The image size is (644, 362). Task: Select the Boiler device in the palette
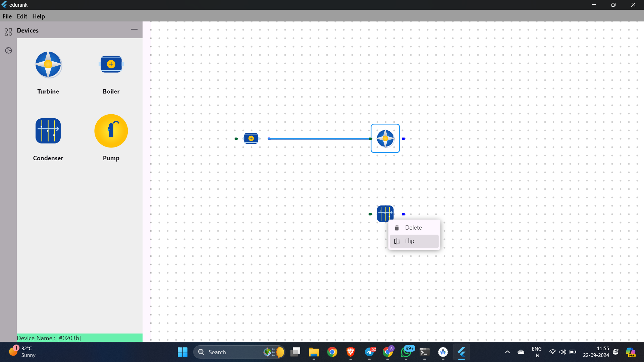(x=111, y=64)
